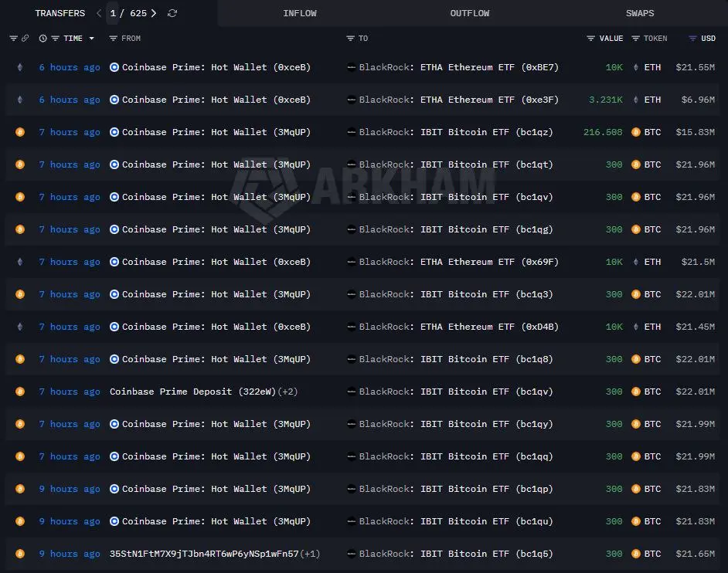
Task: Open BlackRock ETHA Ethereum ETF (0xBE7) recipient
Action: 458,67
